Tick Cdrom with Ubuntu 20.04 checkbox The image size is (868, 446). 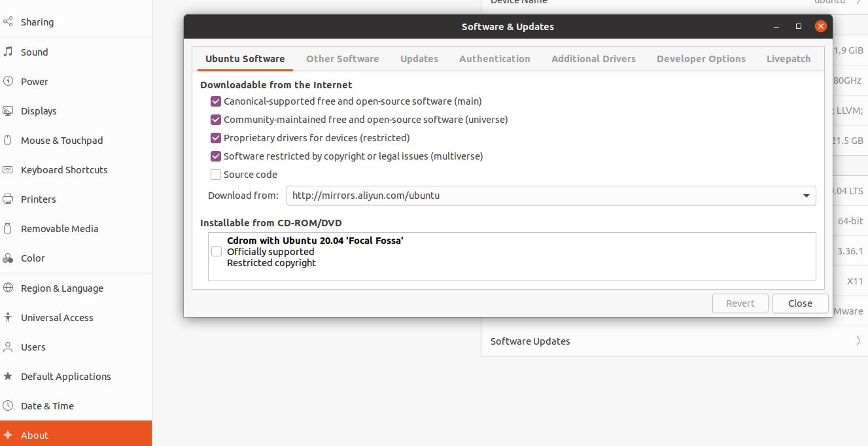click(x=217, y=251)
